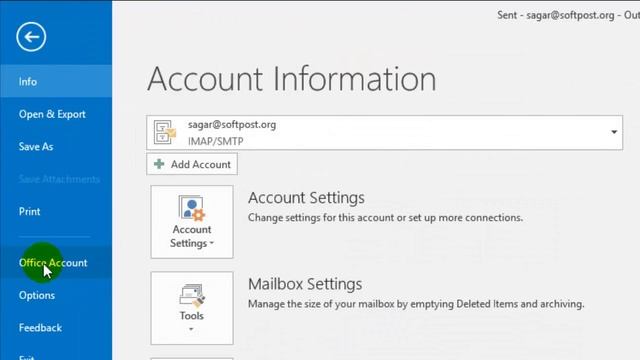This screenshot has width=640, height=360.
Task: Open the Open & Export menu
Action: [56, 114]
